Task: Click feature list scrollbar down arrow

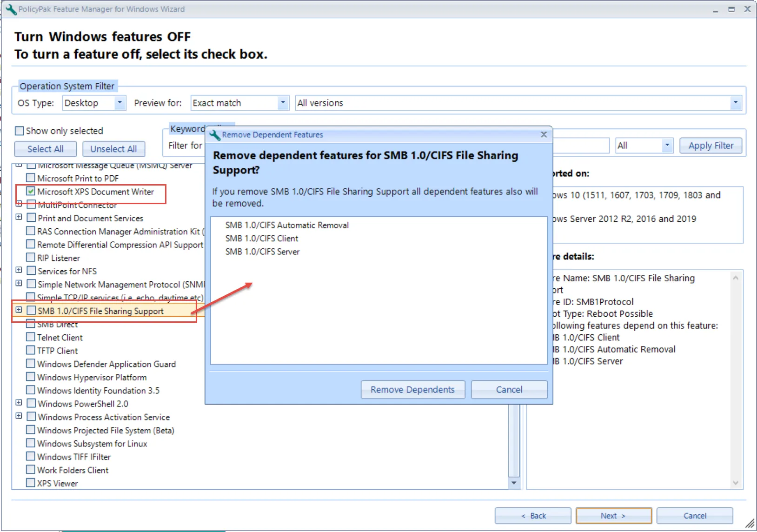Action: (514, 483)
